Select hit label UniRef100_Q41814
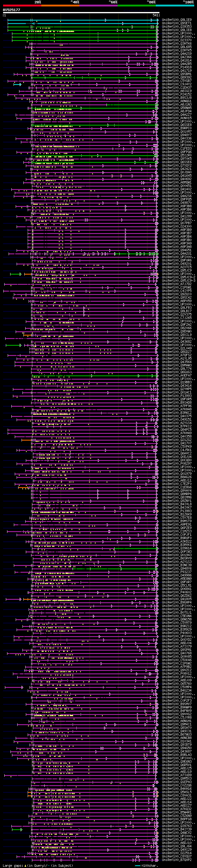This screenshot has width=197, height=868. (177, 61)
